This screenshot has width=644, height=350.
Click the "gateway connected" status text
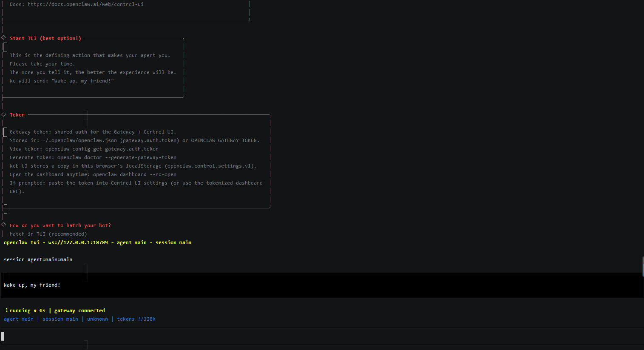click(x=79, y=310)
